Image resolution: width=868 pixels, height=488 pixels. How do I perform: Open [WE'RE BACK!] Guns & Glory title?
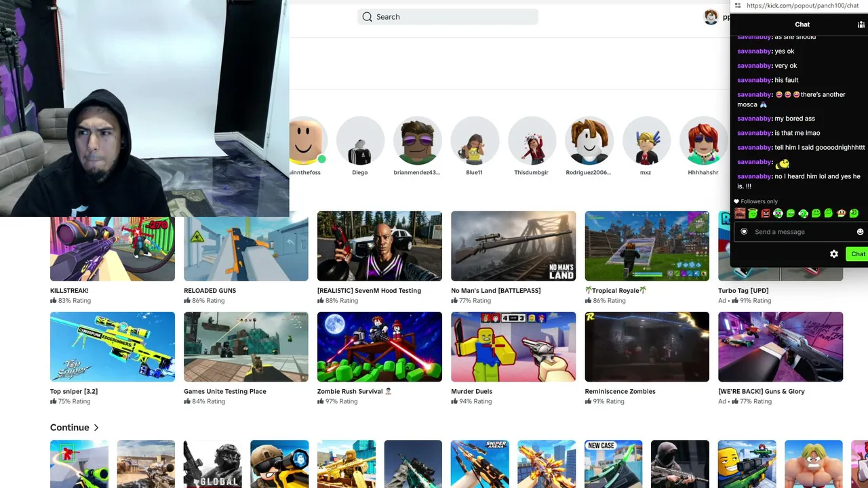[x=762, y=392]
